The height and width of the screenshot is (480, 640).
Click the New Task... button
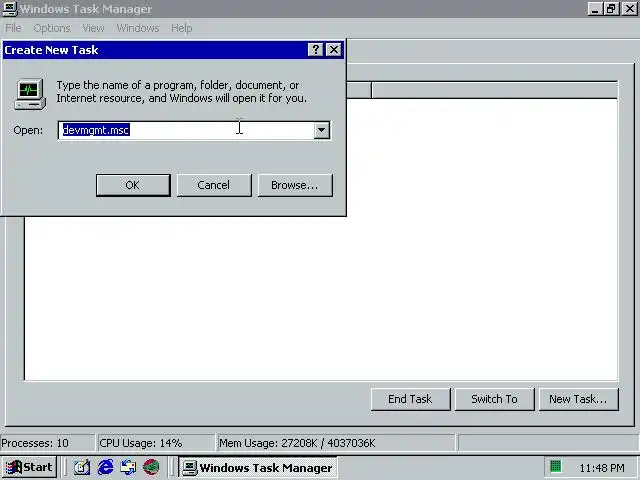click(578, 399)
